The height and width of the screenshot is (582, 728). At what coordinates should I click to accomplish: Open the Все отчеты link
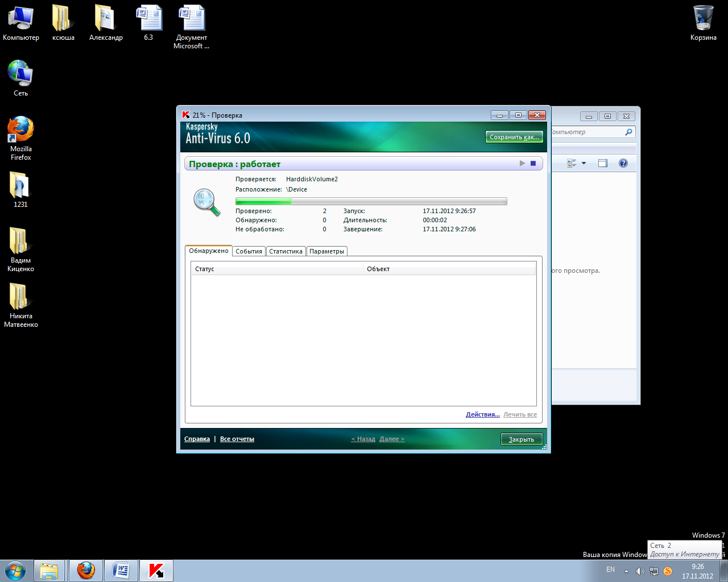237,439
